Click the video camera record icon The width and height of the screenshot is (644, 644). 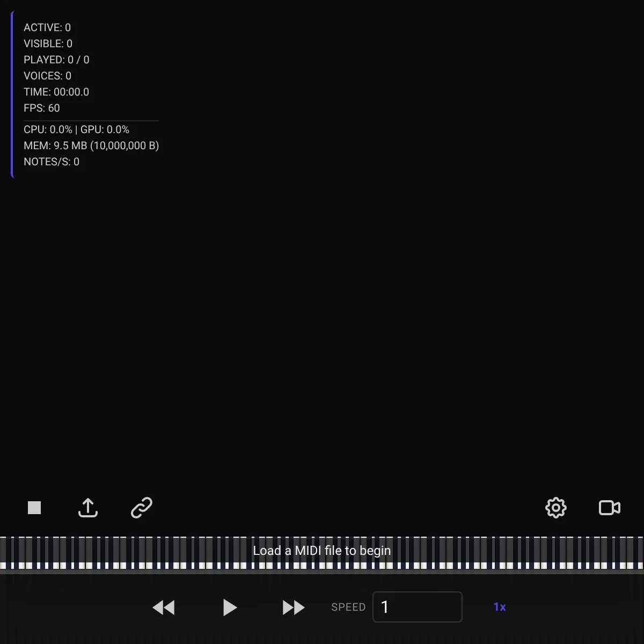pyautogui.click(x=610, y=508)
